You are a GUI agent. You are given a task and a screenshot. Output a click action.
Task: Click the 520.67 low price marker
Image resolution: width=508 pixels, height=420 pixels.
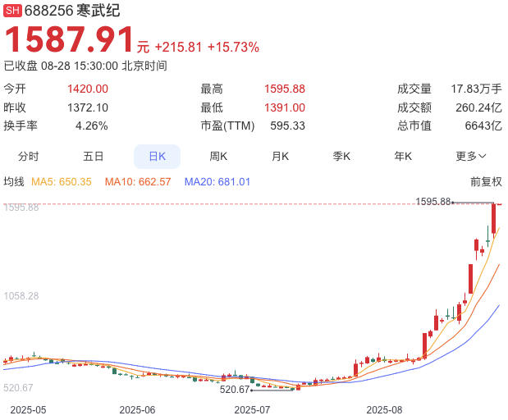click(x=236, y=390)
